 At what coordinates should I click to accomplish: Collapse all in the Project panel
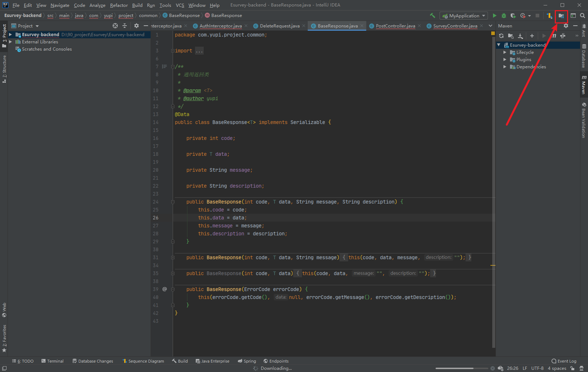[125, 26]
